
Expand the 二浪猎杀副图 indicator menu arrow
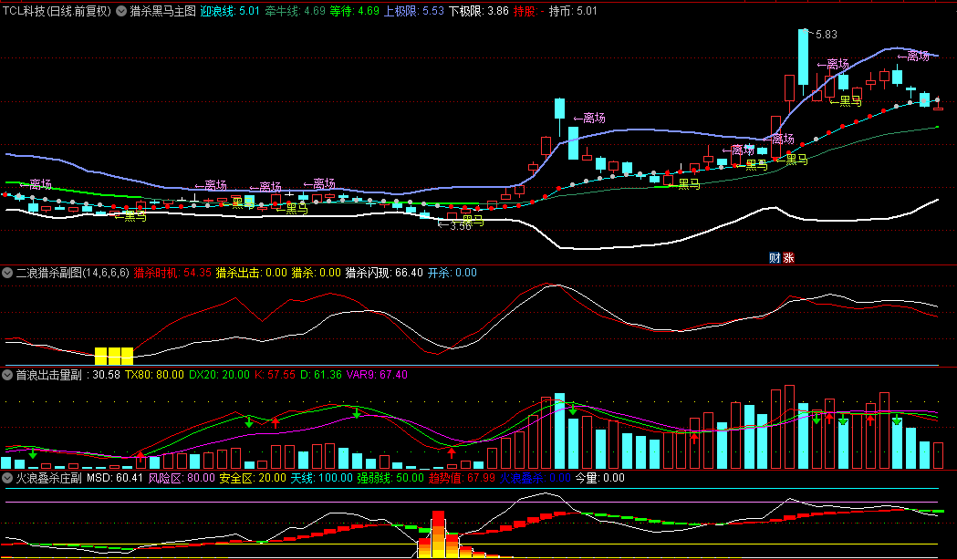(x=8, y=273)
